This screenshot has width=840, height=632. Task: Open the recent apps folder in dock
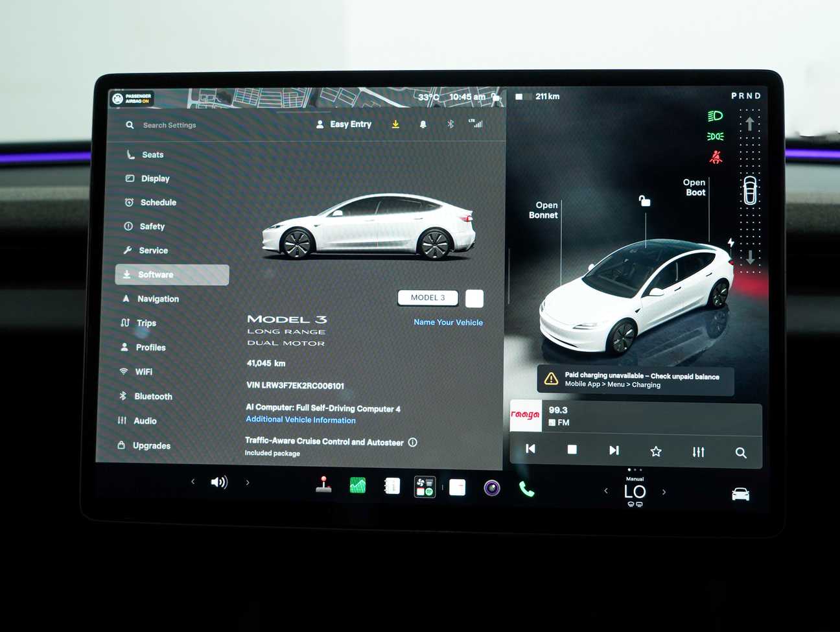(425, 487)
